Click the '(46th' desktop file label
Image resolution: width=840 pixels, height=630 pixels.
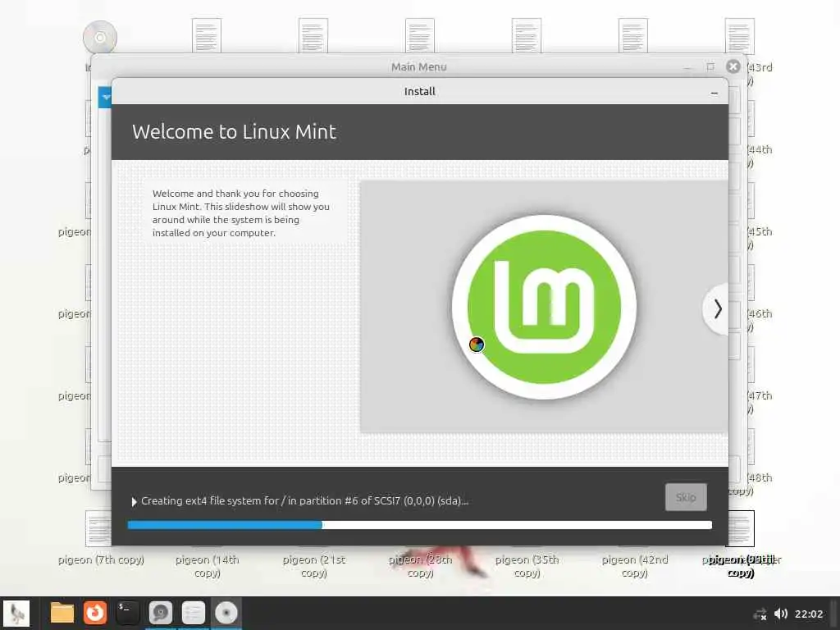(760, 314)
